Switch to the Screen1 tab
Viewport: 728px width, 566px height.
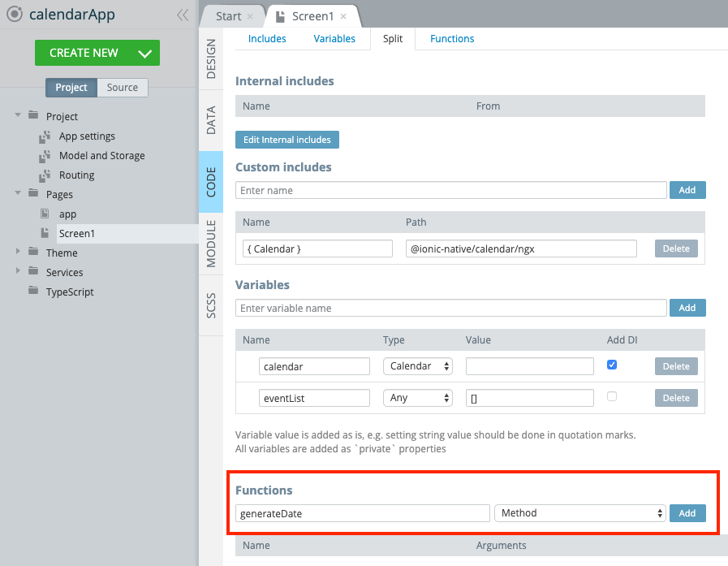pos(313,16)
